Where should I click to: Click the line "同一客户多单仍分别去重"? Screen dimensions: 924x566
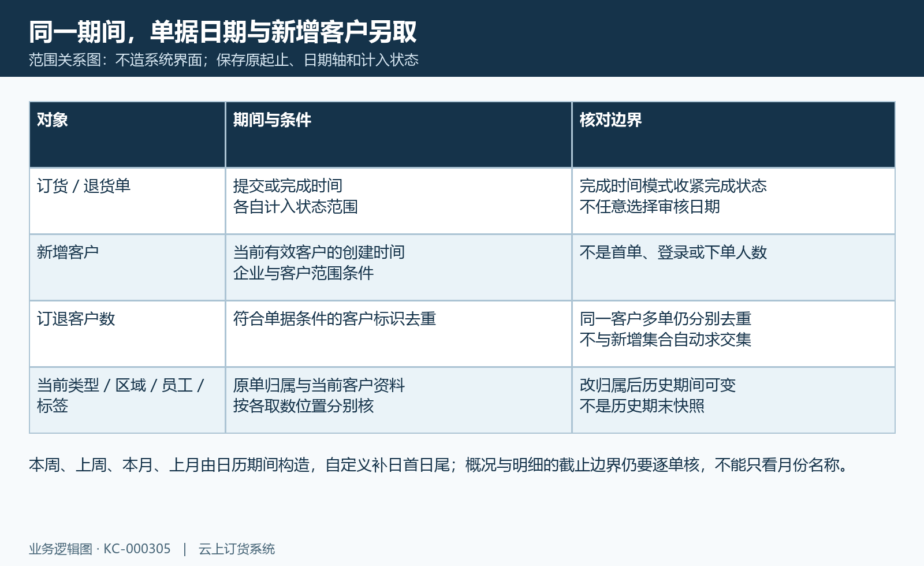point(665,319)
